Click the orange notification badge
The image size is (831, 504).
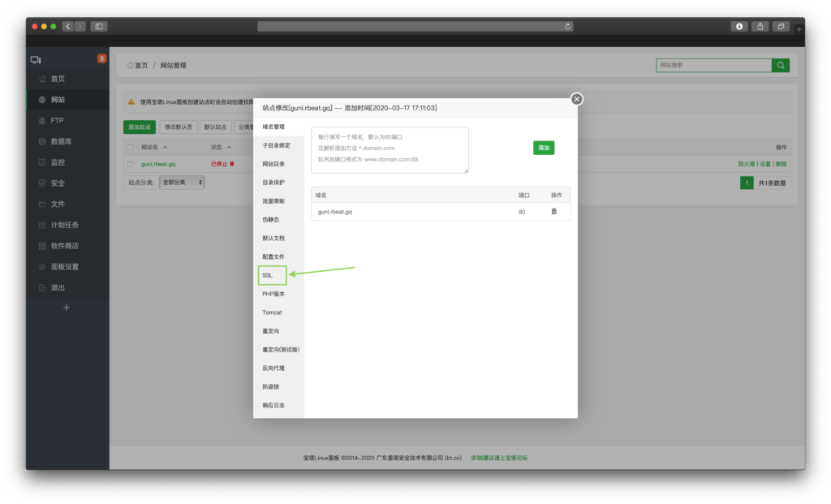pos(101,58)
